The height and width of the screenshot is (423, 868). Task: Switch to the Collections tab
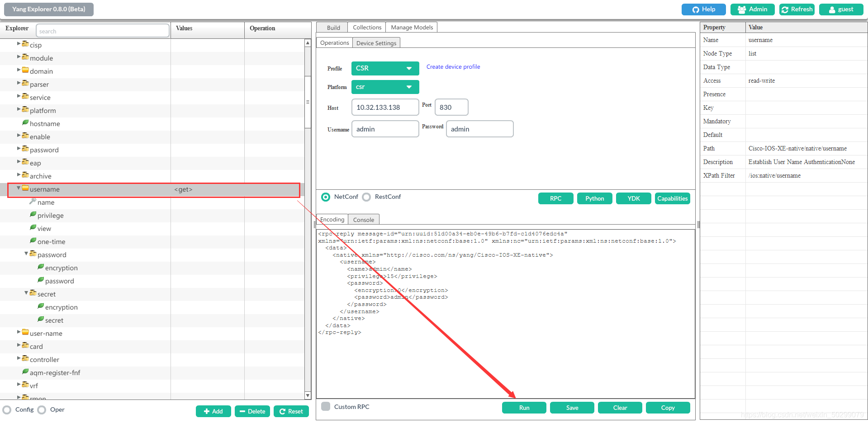point(367,28)
